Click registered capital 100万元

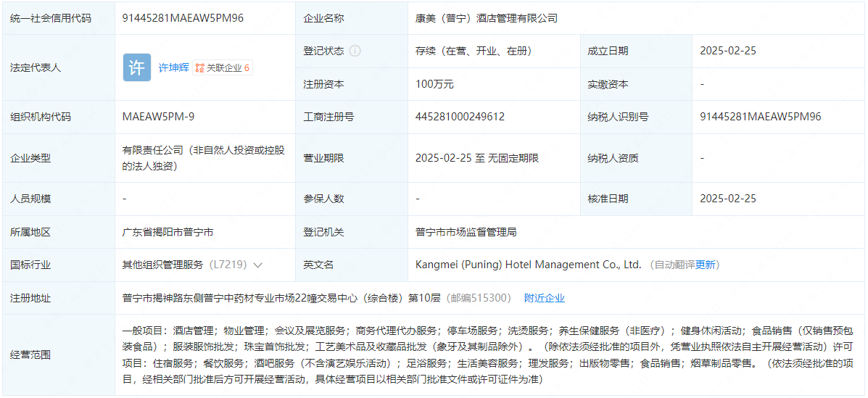[434, 84]
